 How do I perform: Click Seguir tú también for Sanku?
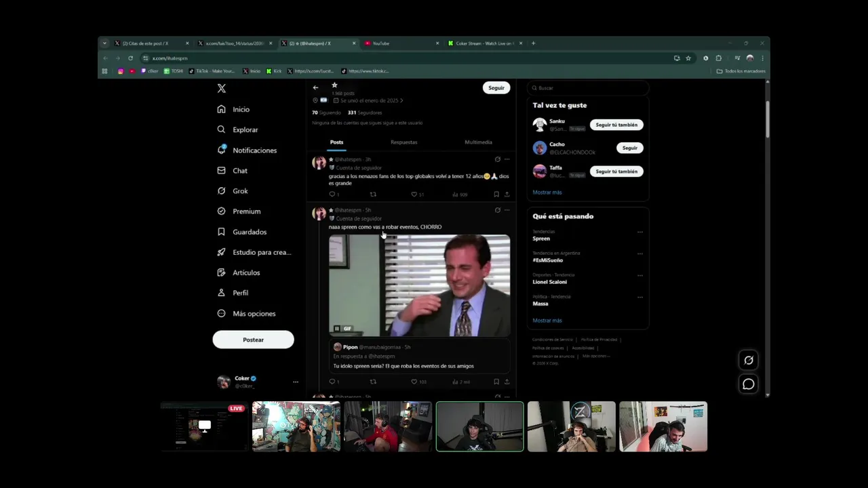point(616,125)
